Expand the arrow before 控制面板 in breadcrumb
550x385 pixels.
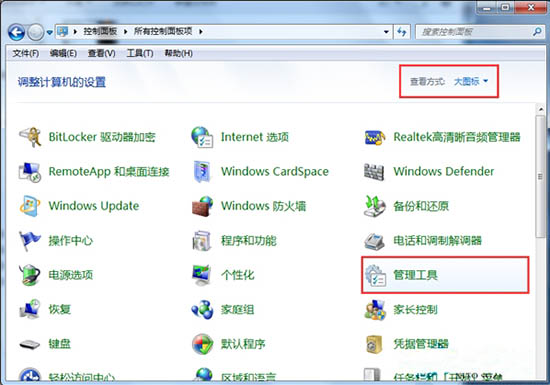[x=75, y=32]
